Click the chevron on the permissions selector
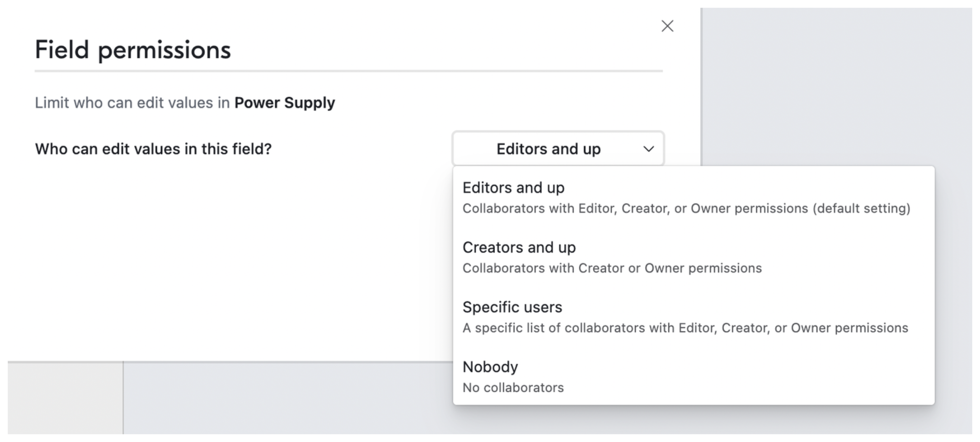 coord(649,149)
